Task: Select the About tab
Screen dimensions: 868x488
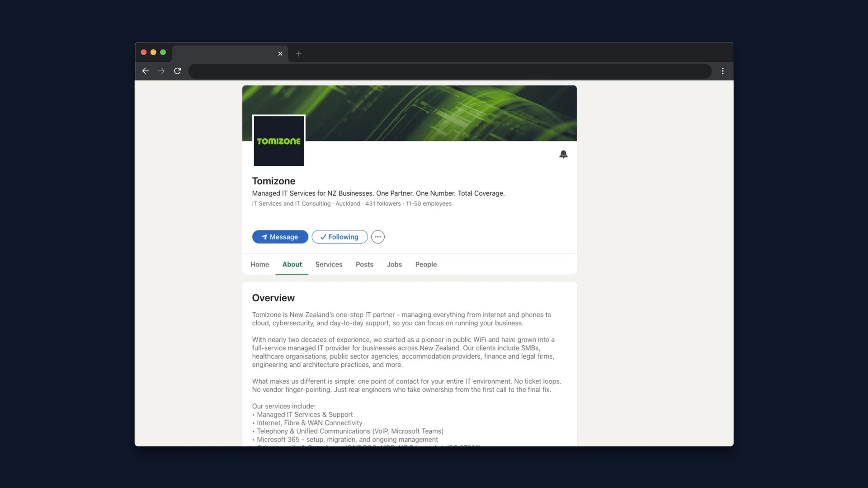Action: point(292,264)
